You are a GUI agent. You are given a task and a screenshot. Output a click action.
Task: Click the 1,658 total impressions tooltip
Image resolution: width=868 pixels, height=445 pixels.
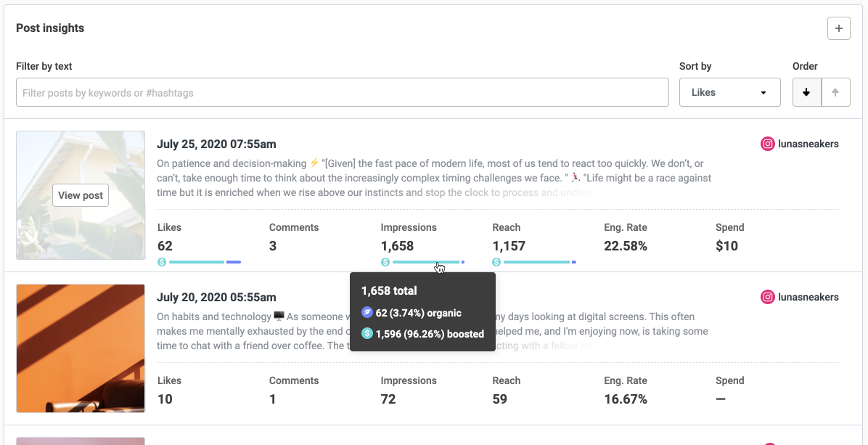[390, 290]
